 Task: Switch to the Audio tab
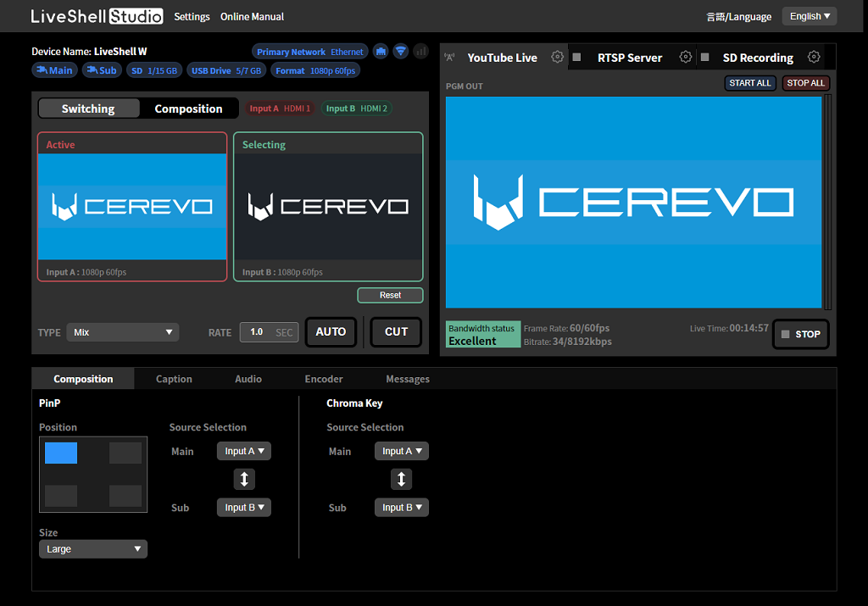(x=248, y=379)
